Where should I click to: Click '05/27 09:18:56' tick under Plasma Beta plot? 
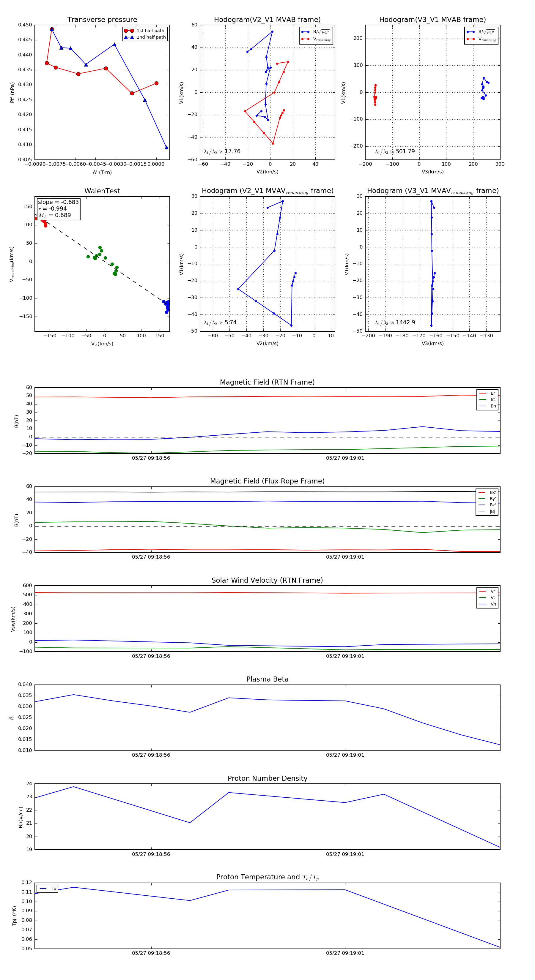click(x=151, y=755)
